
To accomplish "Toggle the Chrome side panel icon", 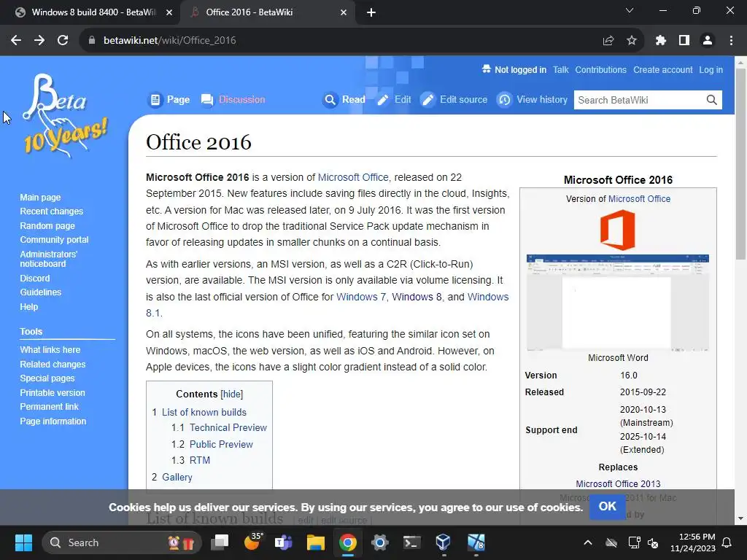I will coord(684,41).
